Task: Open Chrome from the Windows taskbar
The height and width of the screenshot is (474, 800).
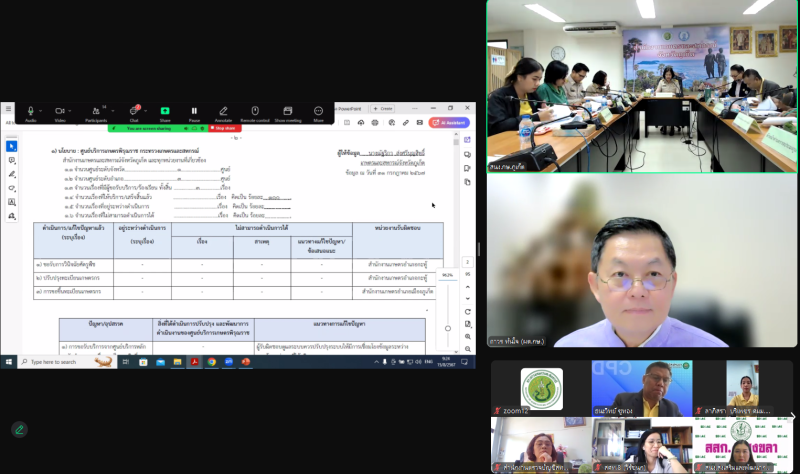Action: [211, 362]
